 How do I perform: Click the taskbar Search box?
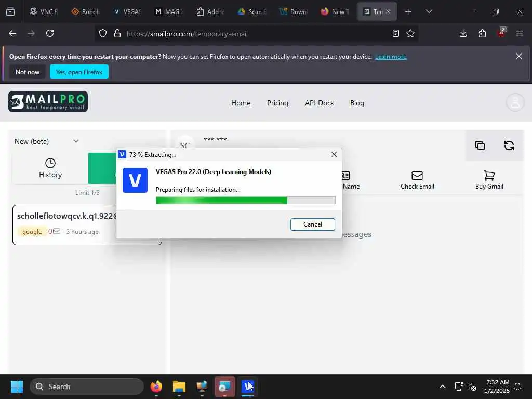tap(87, 387)
